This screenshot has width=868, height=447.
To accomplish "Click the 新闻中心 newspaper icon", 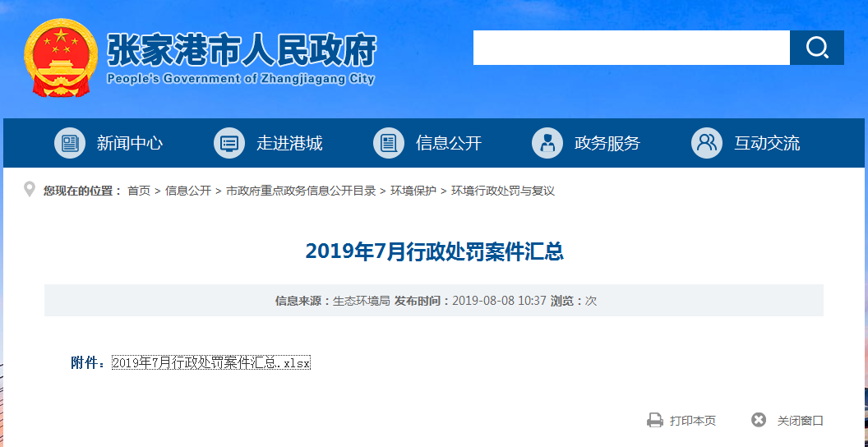I will [70, 143].
